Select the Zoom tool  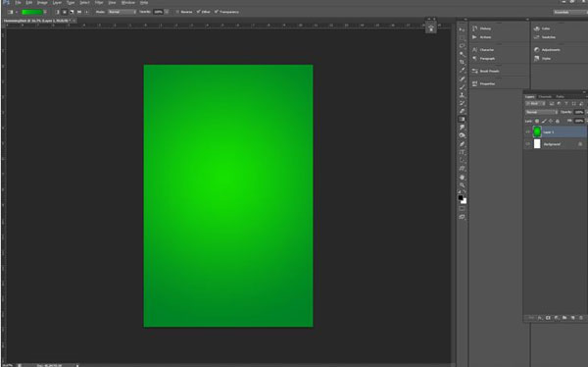(462, 184)
